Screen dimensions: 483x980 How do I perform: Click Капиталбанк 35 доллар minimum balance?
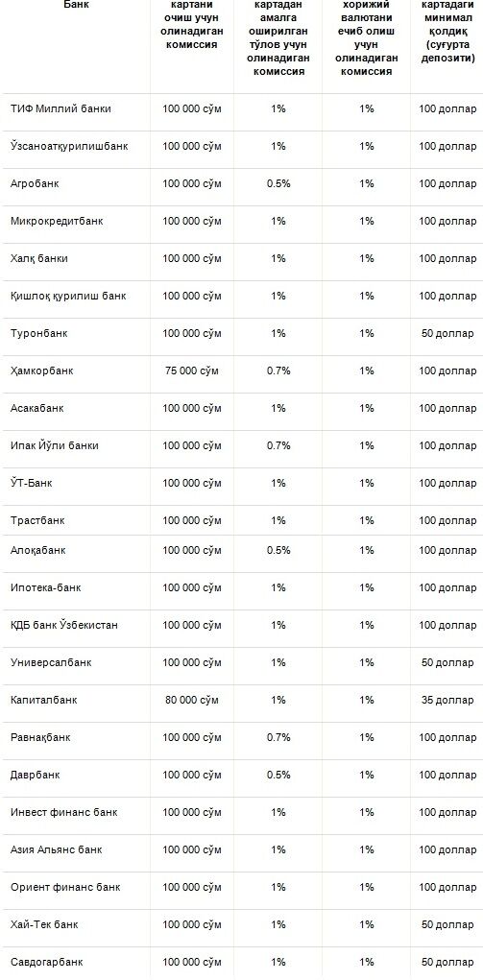click(x=447, y=701)
